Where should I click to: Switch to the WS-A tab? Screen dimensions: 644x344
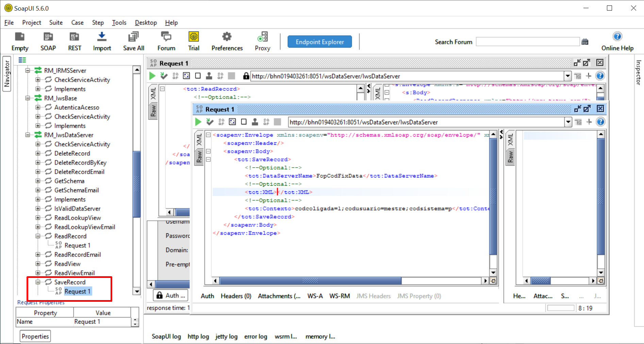tap(315, 296)
